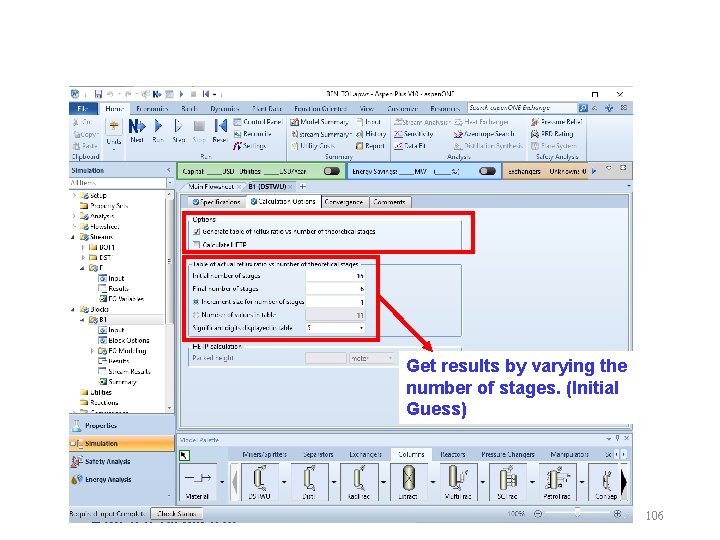Screen dimensions: 720x540
Task: Click the Check Status button
Action: pyautogui.click(x=177, y=513)
